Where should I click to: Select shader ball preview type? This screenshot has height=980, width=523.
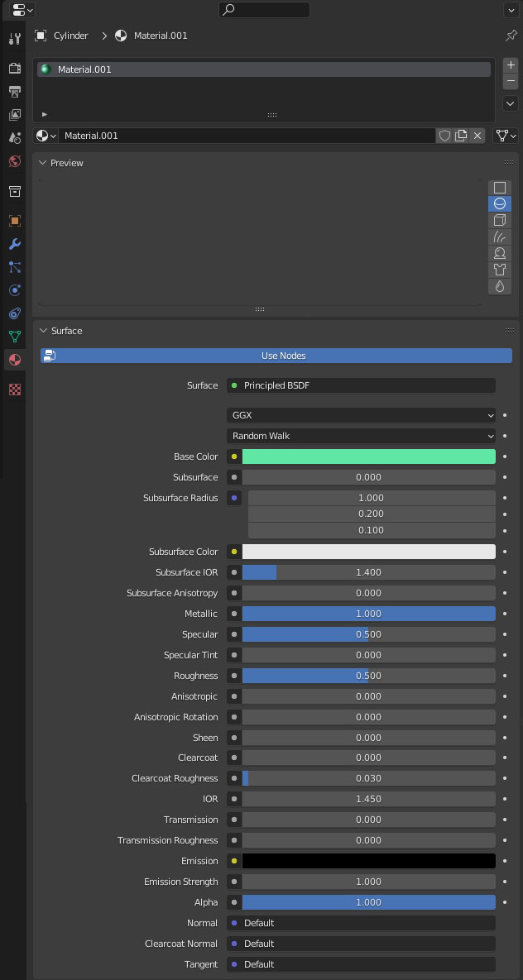coord(499,253)
